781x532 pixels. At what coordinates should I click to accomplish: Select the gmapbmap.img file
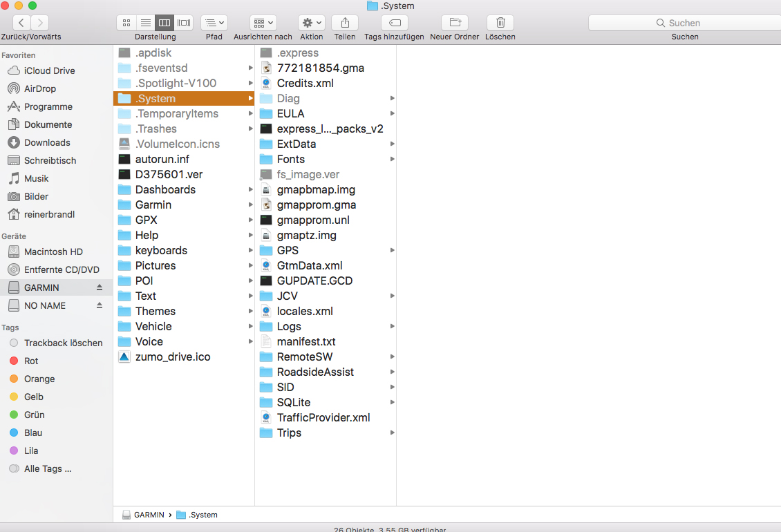(326, 189)
